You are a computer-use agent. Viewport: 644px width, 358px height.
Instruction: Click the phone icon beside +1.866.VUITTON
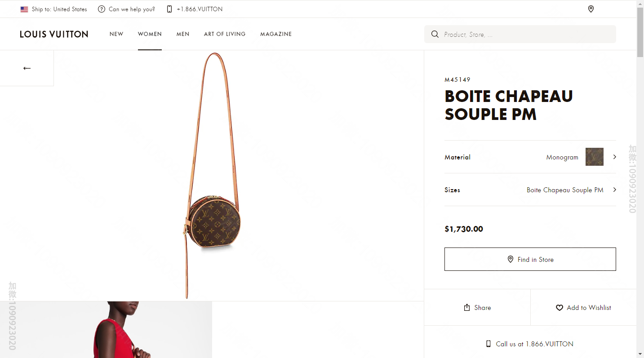coord(169,9)
